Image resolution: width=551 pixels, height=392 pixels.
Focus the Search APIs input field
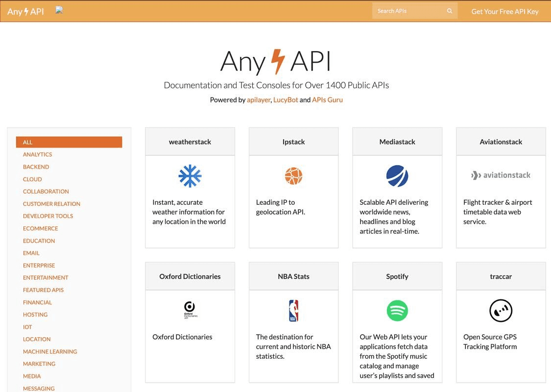click(x=409, y=11)
